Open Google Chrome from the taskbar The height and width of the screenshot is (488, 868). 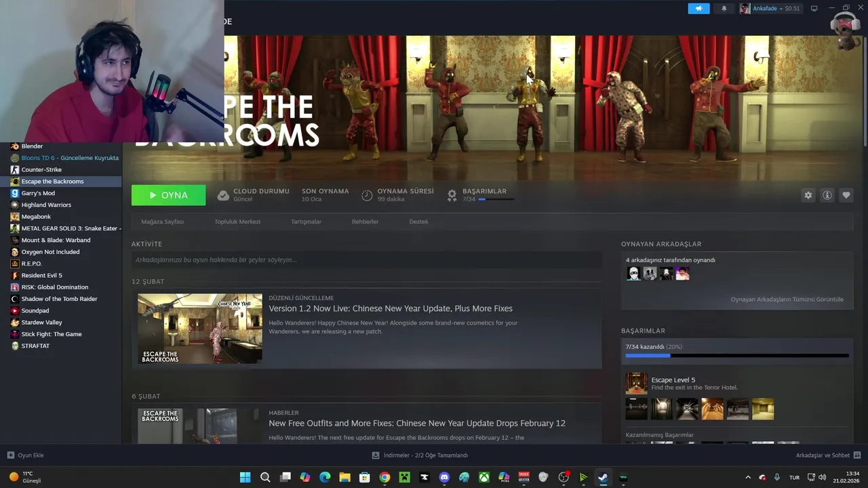[x=384, y=477]
